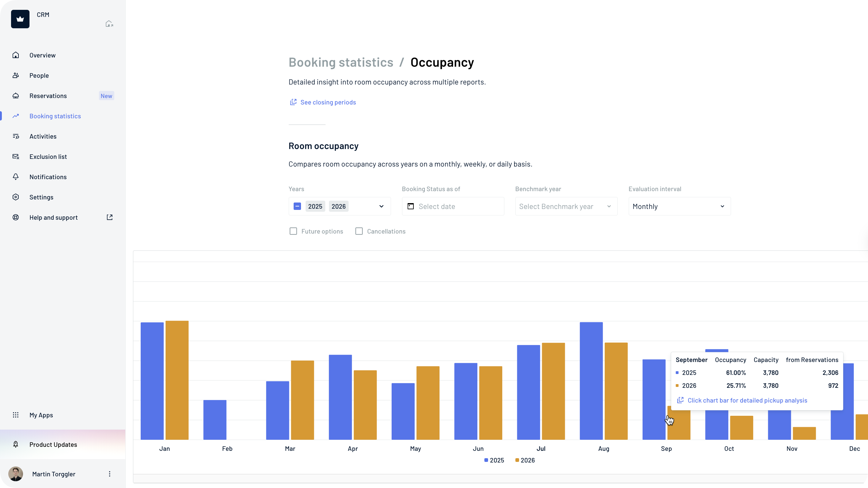Click the Select date input field
The height and width of the screenshot is (488, 868).
click(x=453, y=206)
